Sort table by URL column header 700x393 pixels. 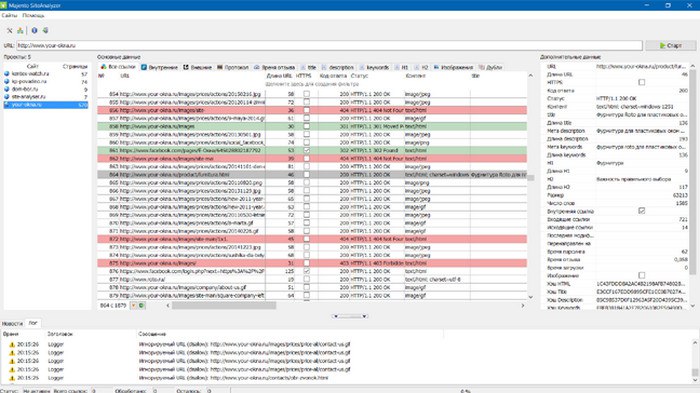coord(125,76)
